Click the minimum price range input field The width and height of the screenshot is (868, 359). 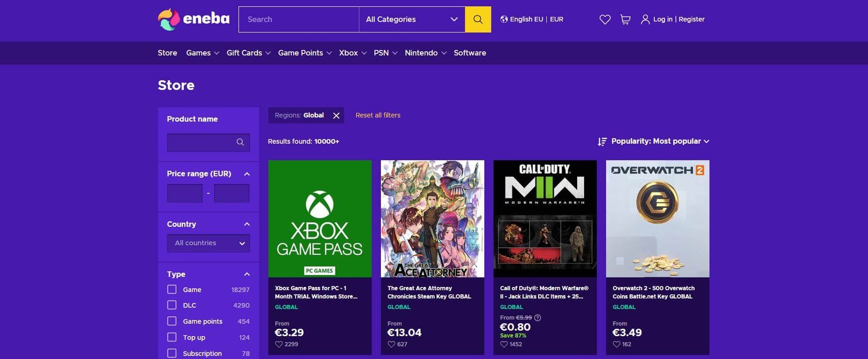tap(184, 193)
